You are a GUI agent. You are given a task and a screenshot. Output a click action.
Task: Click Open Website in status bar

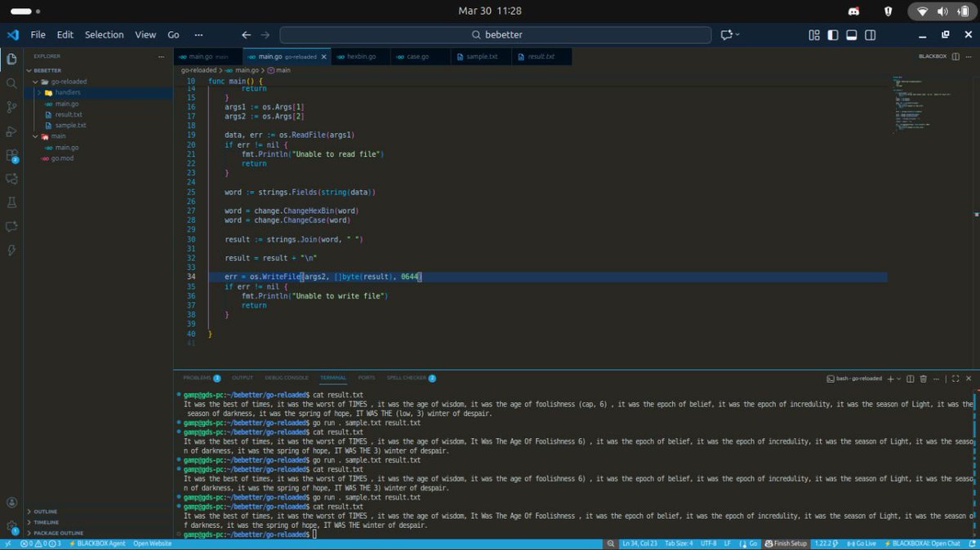(x=153, y=543)
